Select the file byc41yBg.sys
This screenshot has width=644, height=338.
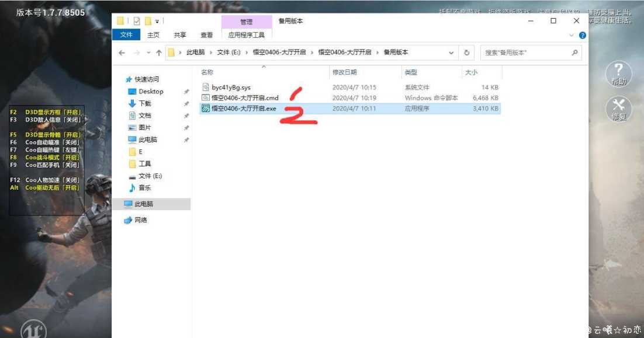click(x=231, y=88)
